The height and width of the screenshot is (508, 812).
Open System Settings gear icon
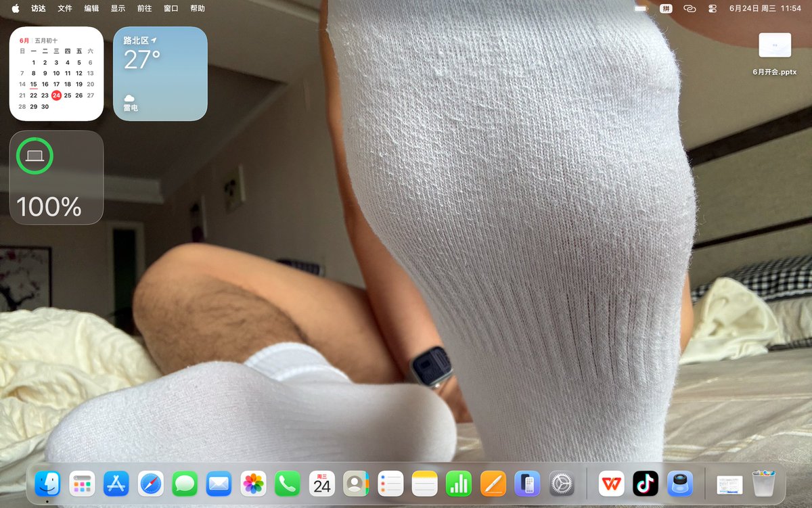coord(562,483)
